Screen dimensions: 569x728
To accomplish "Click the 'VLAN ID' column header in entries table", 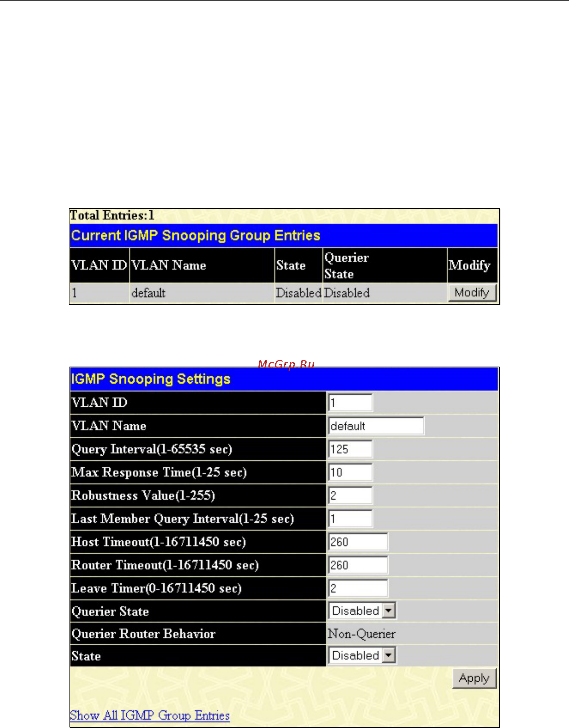I will (99, 265).
